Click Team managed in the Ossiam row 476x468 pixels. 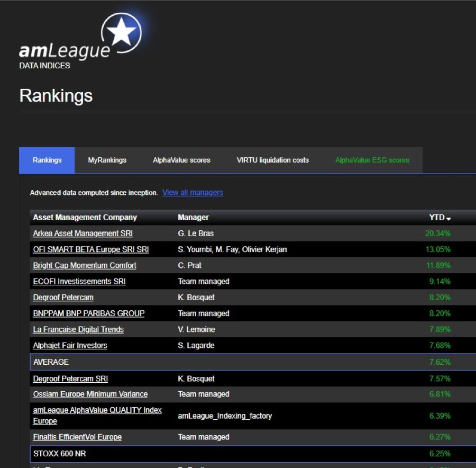204,394
